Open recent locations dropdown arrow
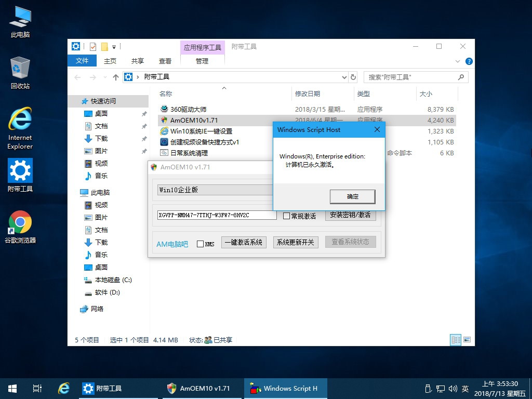The width and height of the screenshot is (532, 399). 105,77
